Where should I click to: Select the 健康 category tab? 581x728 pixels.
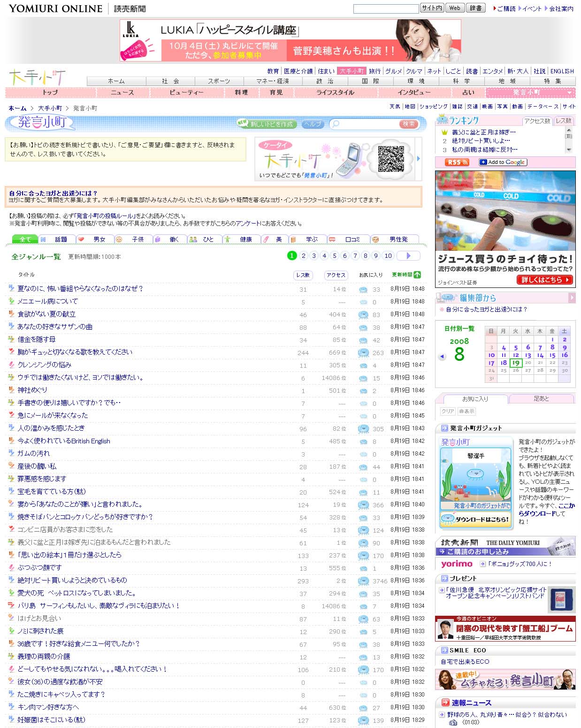(242, 239)
